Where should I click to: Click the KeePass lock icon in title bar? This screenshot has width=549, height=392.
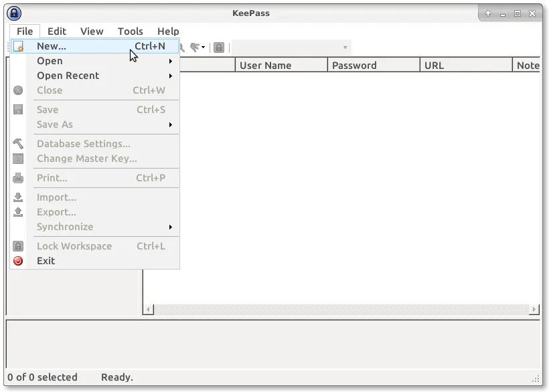coord(14,13)
